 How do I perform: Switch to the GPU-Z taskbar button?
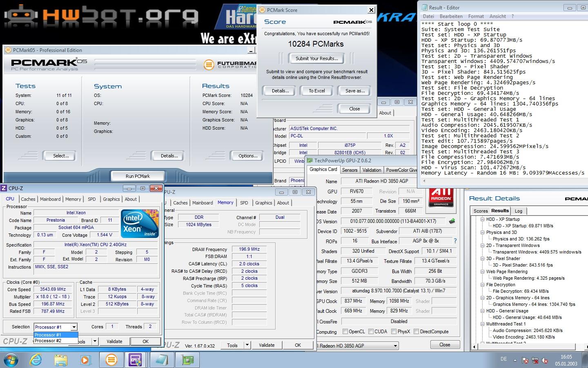[x=187, y=360]
